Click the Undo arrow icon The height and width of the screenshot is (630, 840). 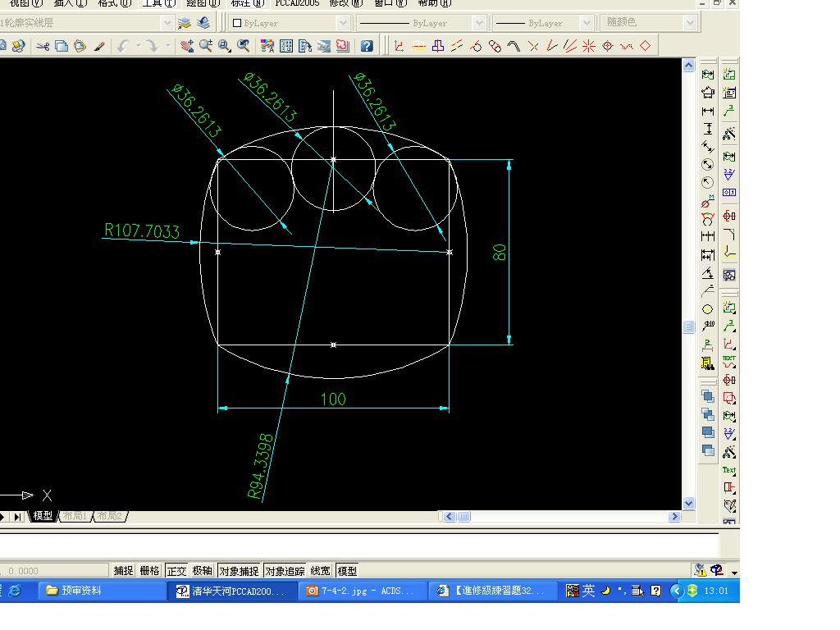(123, 47)
